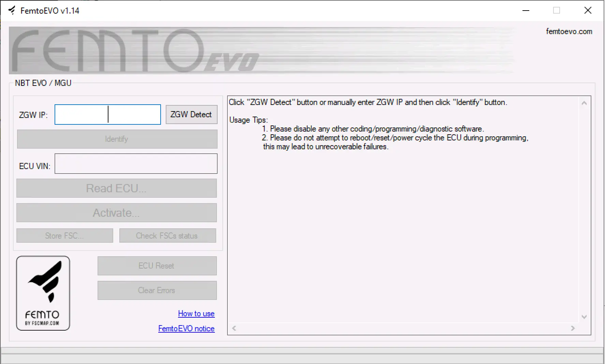The image size is (605, 364).
Task: Open the How to use link
Action: click(x=196, y=314)
